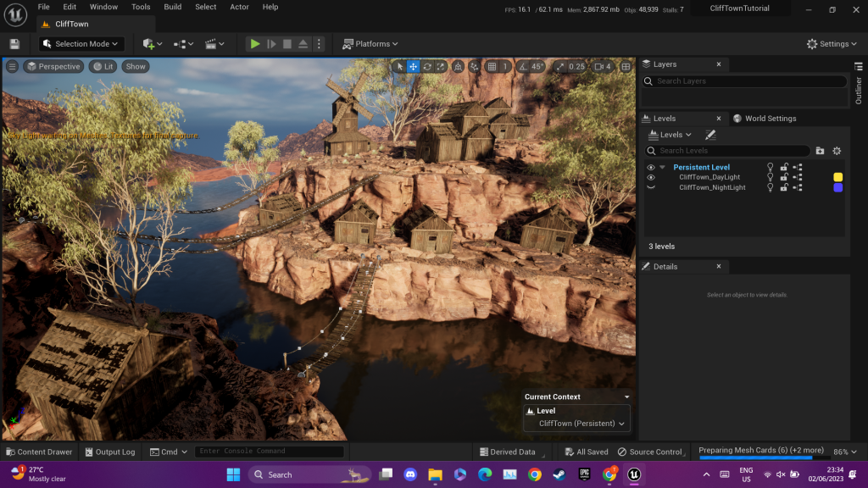Click the yellow CliffTown_DayLight color swatch

[x=837, y=177]
